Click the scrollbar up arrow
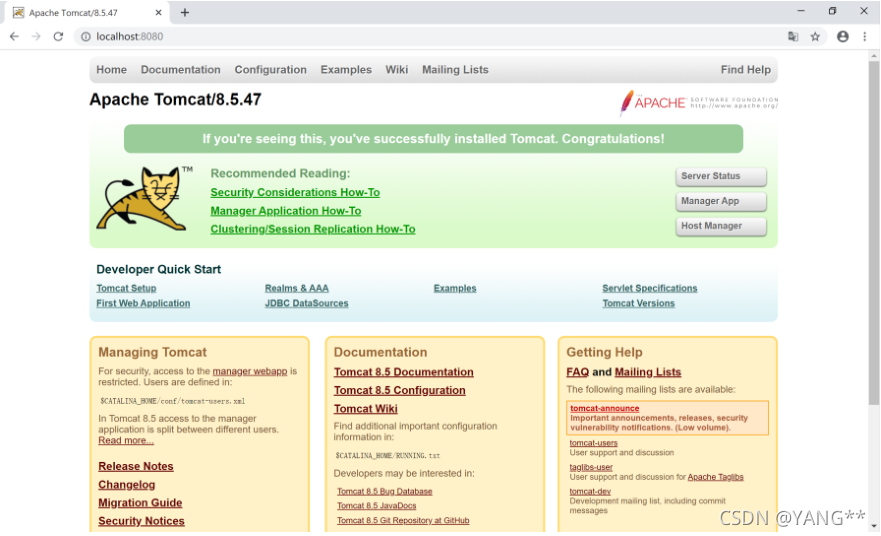This screenshot has height=536, width=881. click(874, 56)
